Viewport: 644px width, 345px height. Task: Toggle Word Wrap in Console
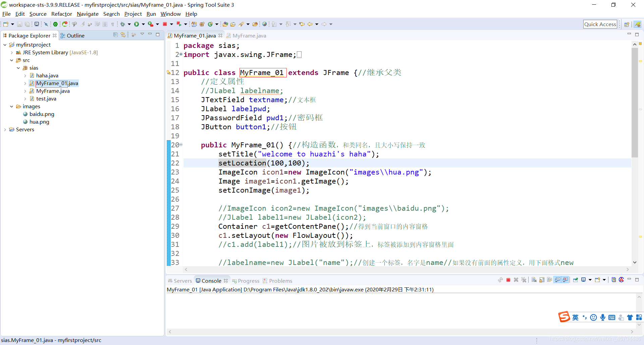pos(549,280)
